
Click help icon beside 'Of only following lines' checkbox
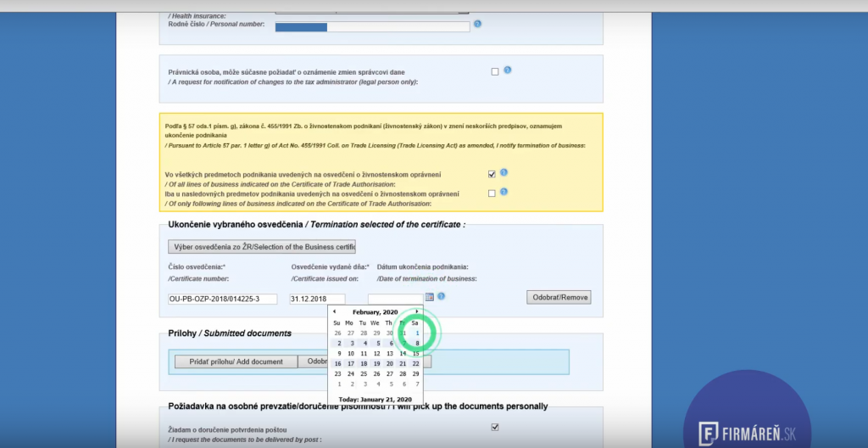pos(504,192)
